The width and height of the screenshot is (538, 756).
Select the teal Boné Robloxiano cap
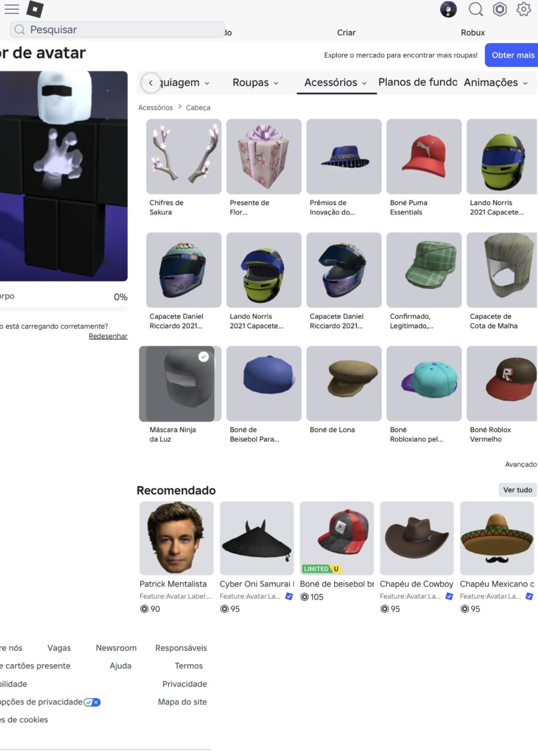(x=424, y=384)
